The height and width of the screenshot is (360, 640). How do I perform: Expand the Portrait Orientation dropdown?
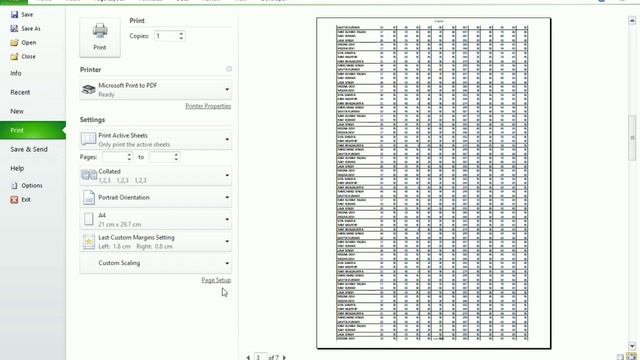227,197
